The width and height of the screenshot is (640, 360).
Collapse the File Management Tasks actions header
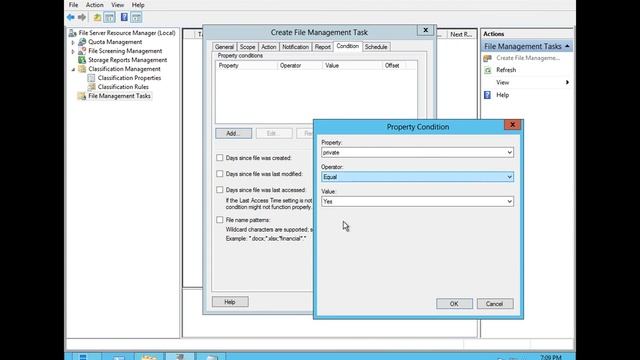(567, 47)
